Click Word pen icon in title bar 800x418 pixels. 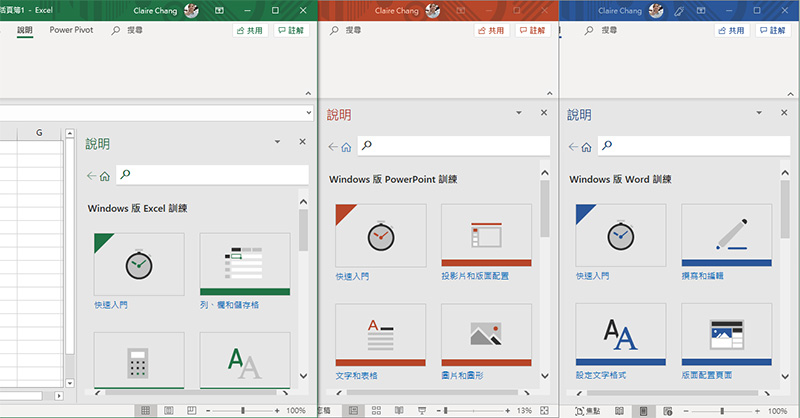coord(679,11)
